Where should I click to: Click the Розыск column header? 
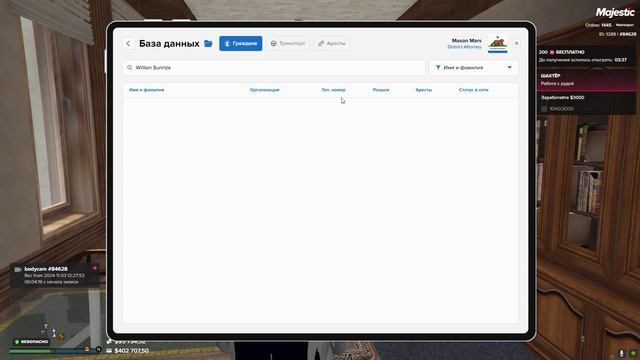pyautogui.click(x=381, y=90)
